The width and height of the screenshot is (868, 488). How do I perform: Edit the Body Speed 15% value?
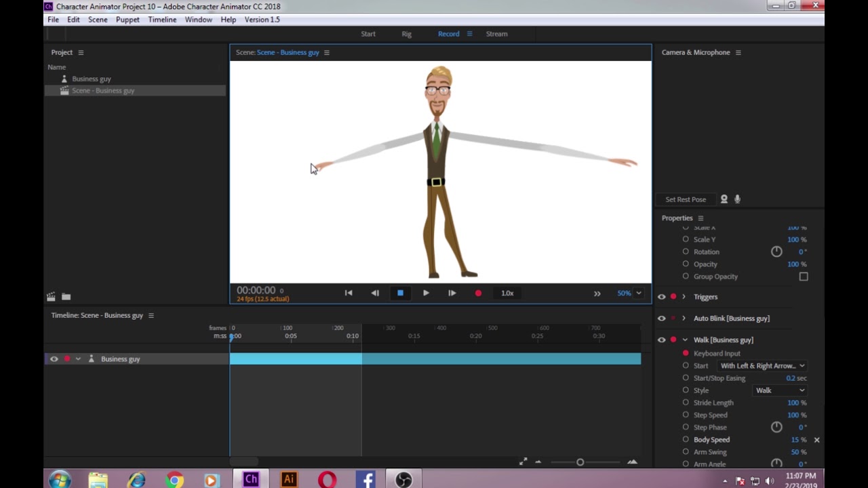coord(798,440)
